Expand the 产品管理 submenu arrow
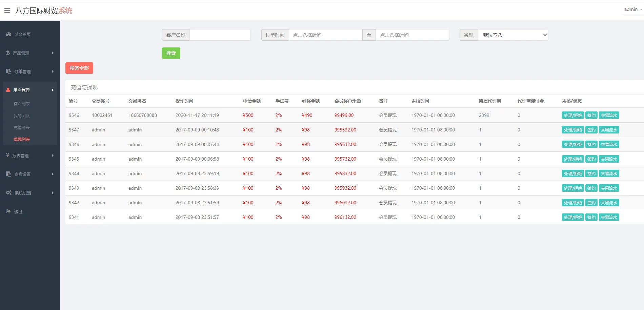This screenshot has height=310, width=644. coord(53,53)
